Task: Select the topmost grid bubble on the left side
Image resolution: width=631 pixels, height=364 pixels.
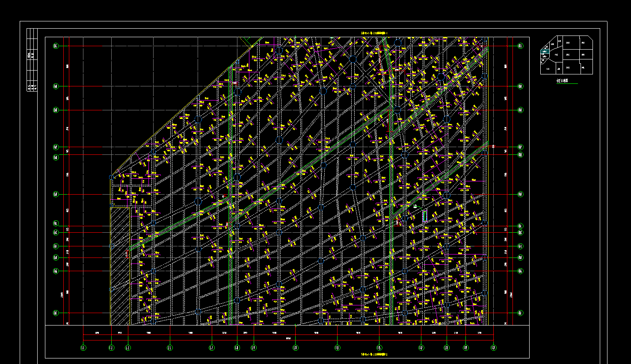Action: (x=56, y=46)
